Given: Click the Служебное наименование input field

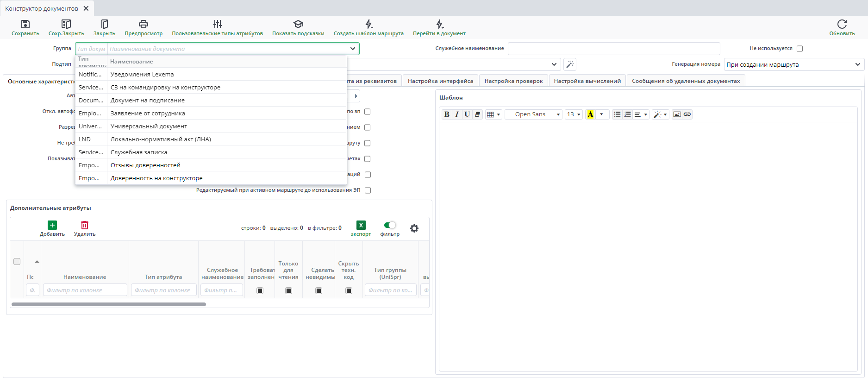Looking at the screenshot, I should [613, 49].
